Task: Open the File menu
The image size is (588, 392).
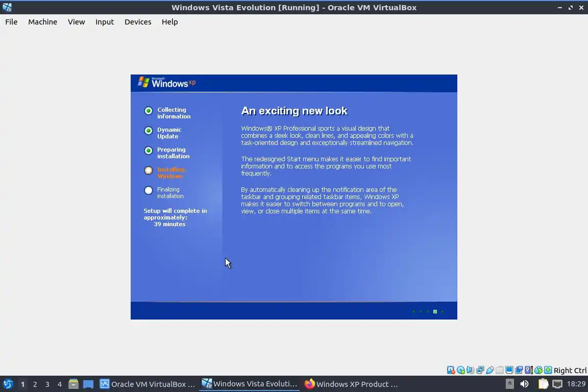Action: [11, 22]
